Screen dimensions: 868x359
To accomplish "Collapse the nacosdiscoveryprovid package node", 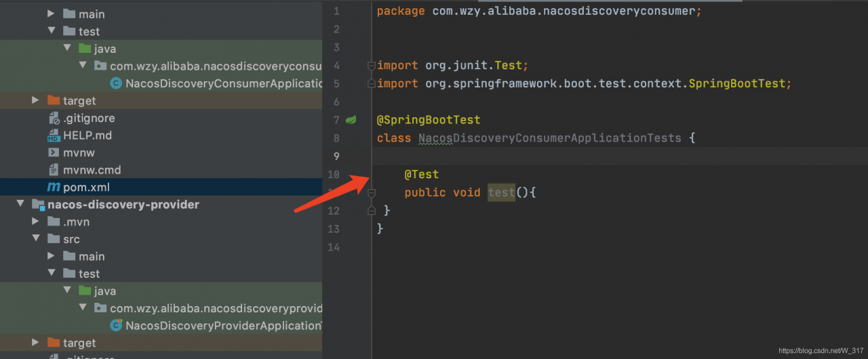I will tap(82, 308).
